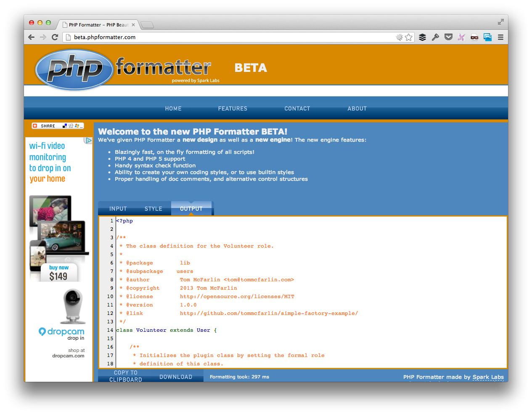Click the address bar URL field
Viewport: 532px width, 415px height.
231,37
